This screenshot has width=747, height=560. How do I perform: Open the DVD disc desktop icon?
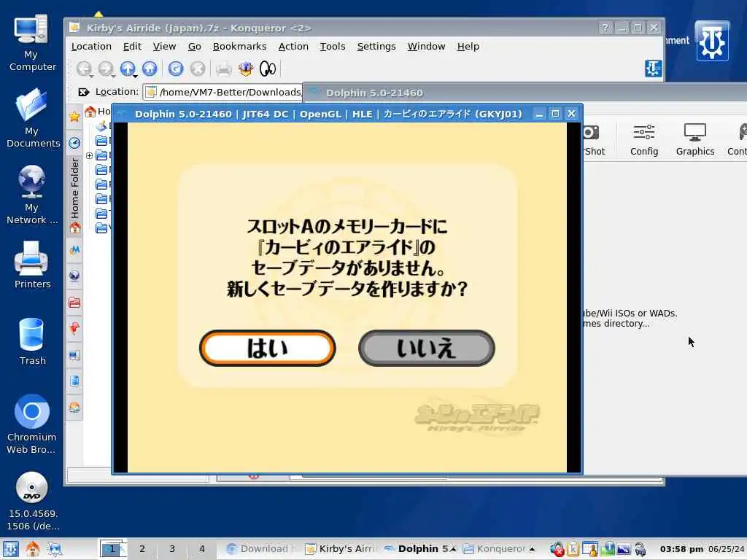(32, 501)
